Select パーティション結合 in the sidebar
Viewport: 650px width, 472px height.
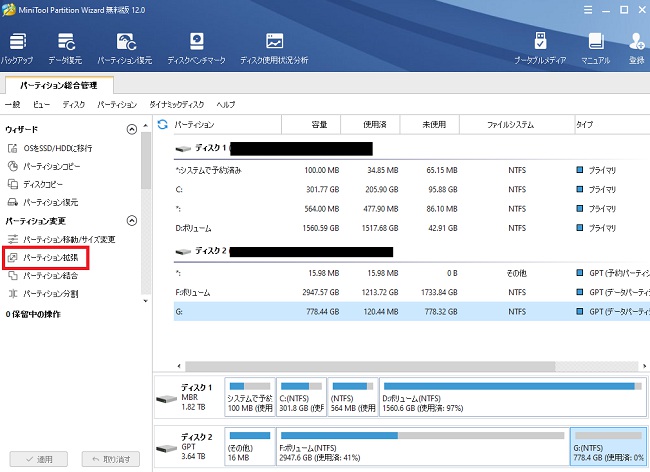coord(43,276)
